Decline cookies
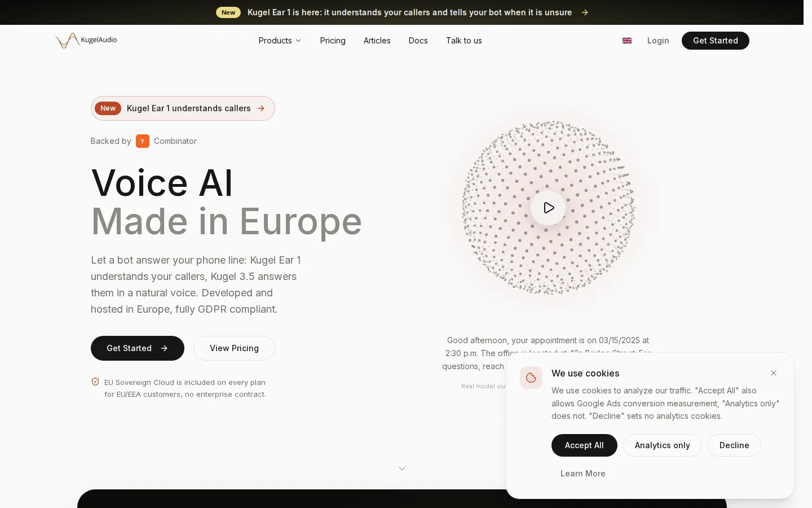Image resolution: width=812 pixels, height=508 pixels. click(x=734, y=445)
